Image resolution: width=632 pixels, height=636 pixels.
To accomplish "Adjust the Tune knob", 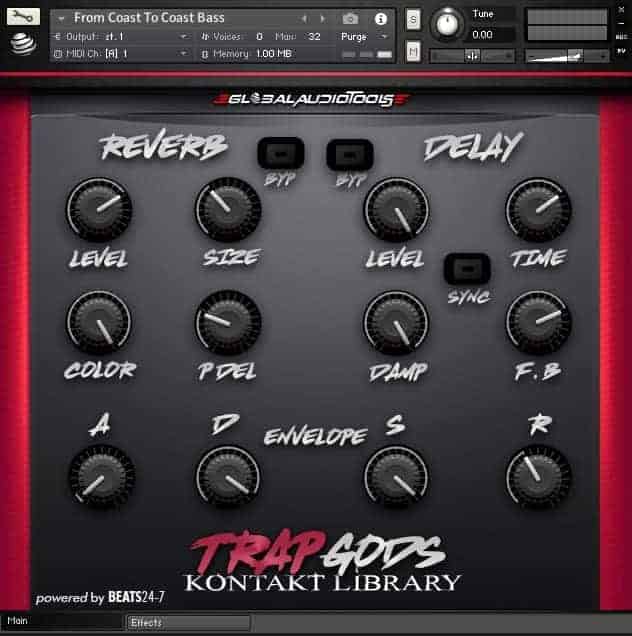I will pyautogui.click(x=447, y=24).
